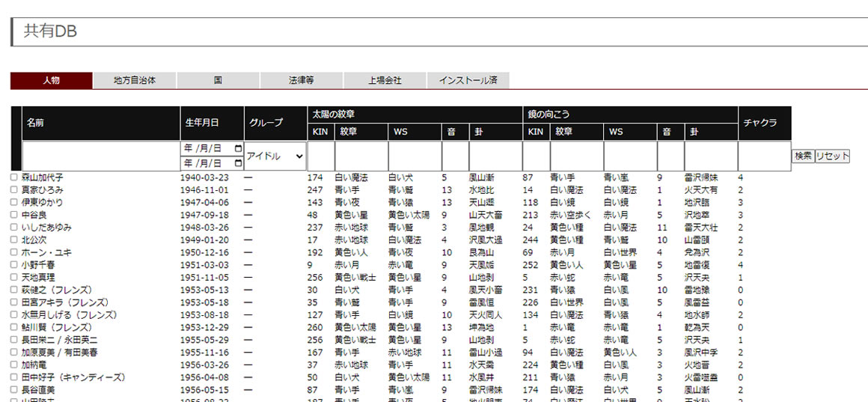Go to the 法律等 tab

coord(302,80)
